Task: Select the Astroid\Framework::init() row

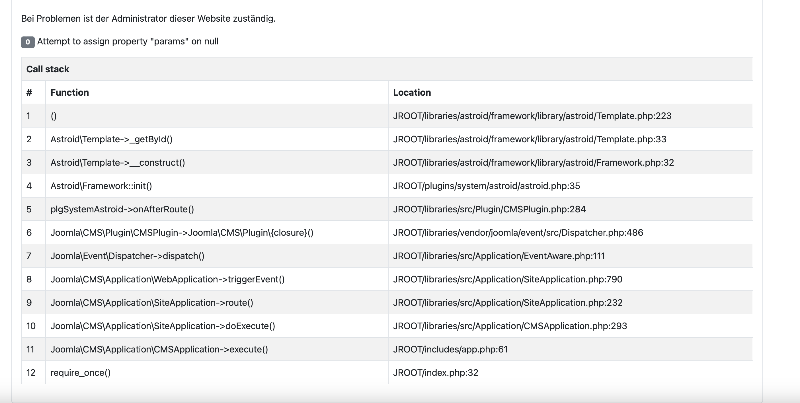Action: click(387, 186)
